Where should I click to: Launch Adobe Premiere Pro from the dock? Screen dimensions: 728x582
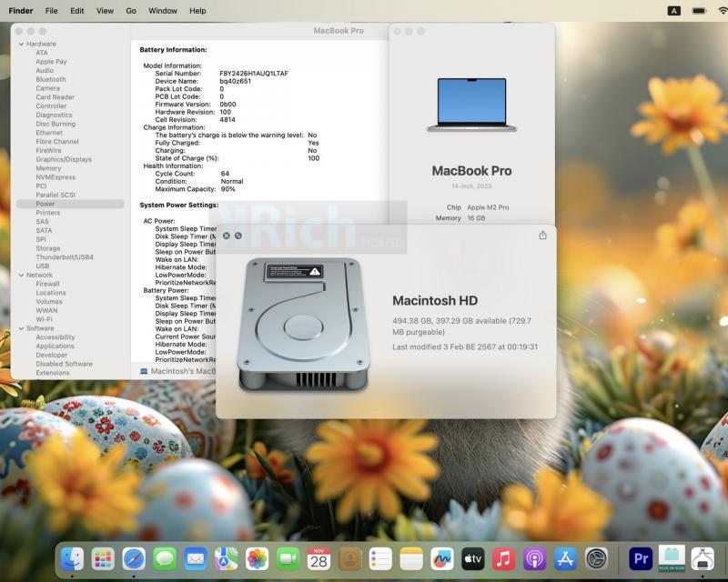click(641, 558)
